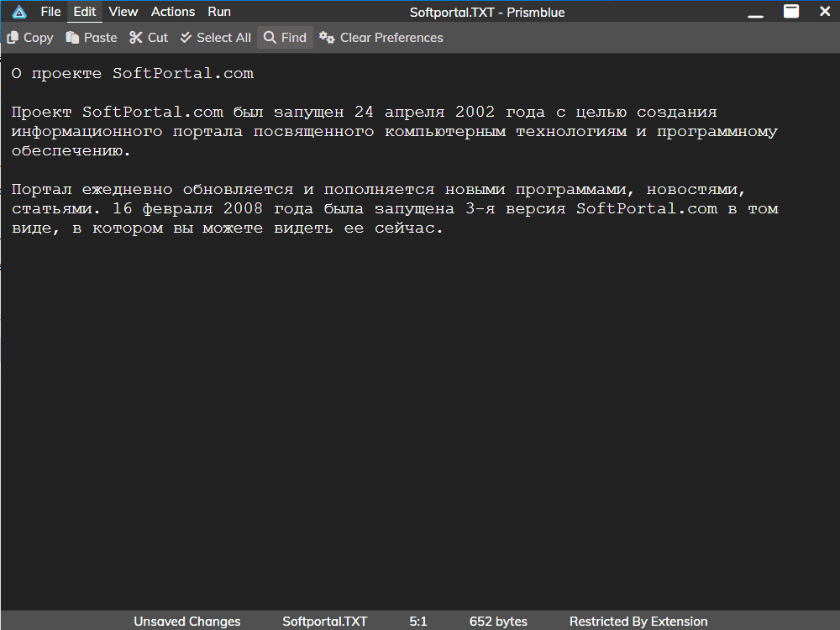The image size is (840, 630).
Task: Open the Run menu
Action: click(219, 12)
